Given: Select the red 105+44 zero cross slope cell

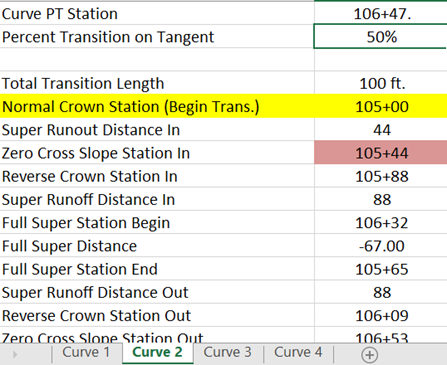Looking at the screenshot, I should click(381, 152).
